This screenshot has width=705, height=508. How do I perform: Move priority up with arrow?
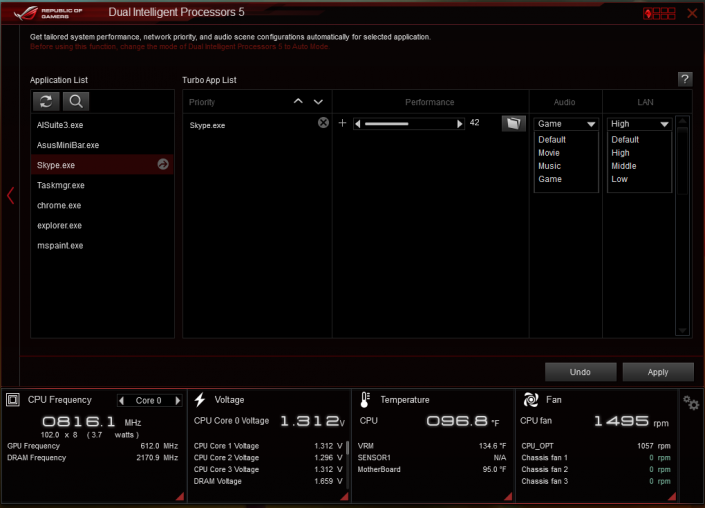click(298, 102)
